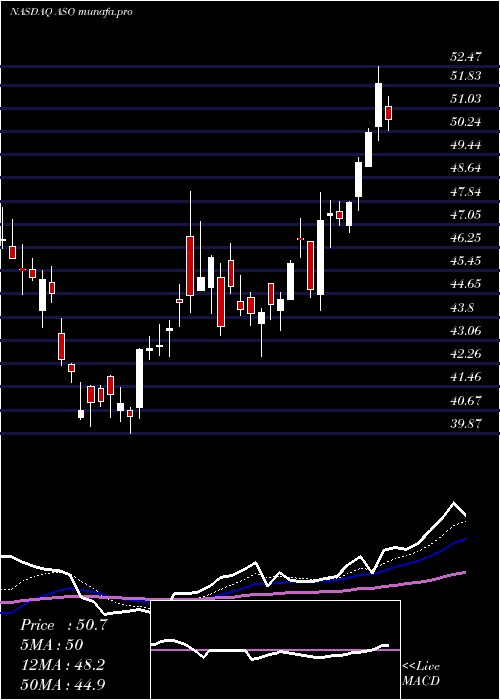Viewport: 500px width, 700px height.
Task: Click the 47.84 price axis label
Action: pyautogui.click(x=466, y=192)
